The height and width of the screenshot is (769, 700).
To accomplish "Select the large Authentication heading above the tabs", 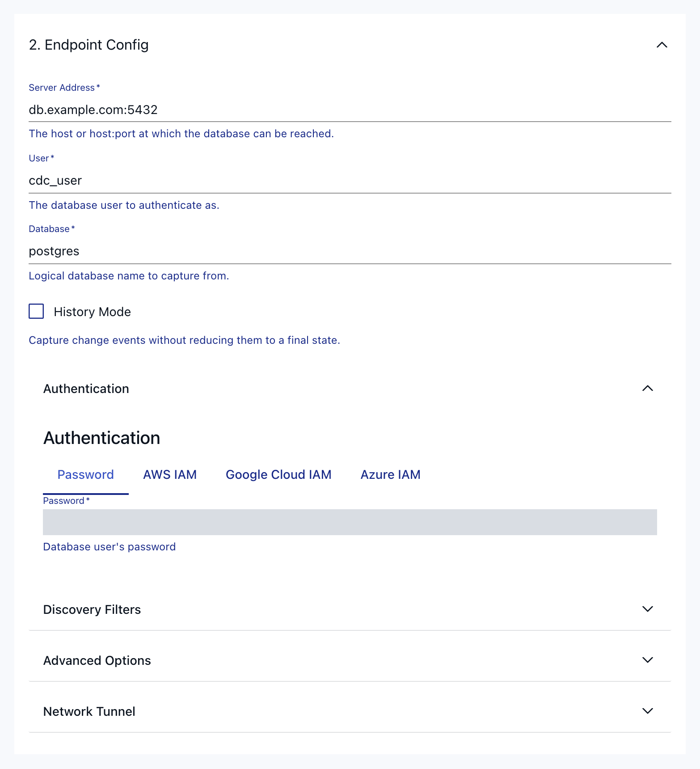I will click(101, 438).
